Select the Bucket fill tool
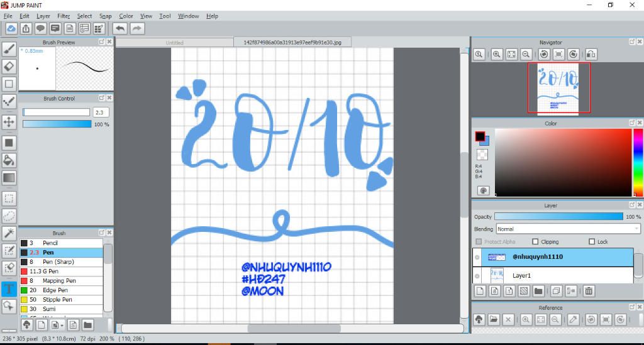 point(9,160)
